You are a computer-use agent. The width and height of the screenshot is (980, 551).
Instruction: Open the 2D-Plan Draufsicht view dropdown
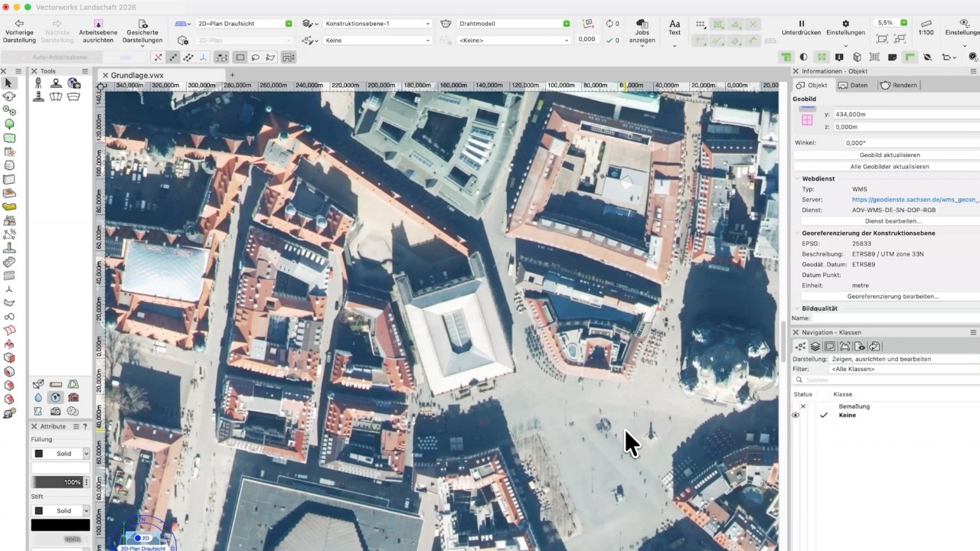[244, 24]
